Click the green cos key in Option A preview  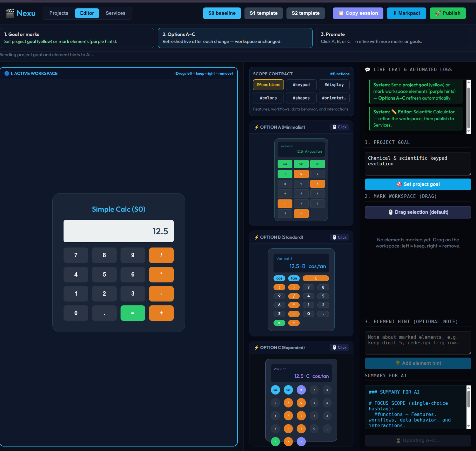285,164
